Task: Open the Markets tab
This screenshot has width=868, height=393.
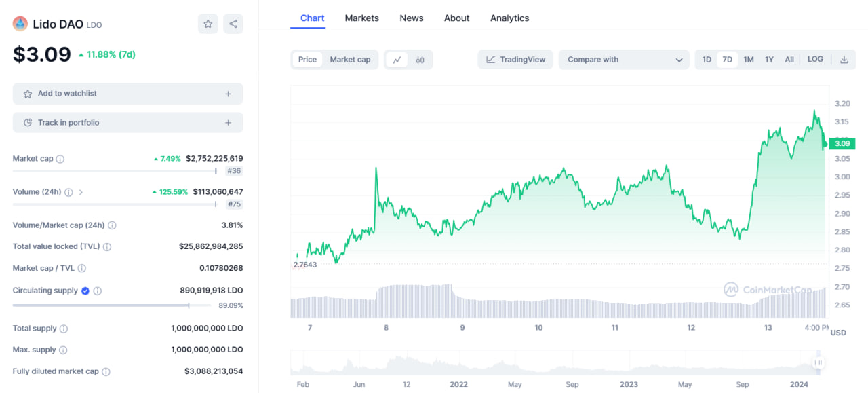Action: tap(361, 18)
